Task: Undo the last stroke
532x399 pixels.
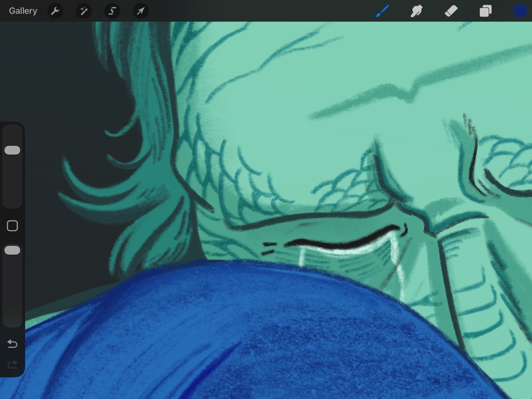Action: point(12,344)
